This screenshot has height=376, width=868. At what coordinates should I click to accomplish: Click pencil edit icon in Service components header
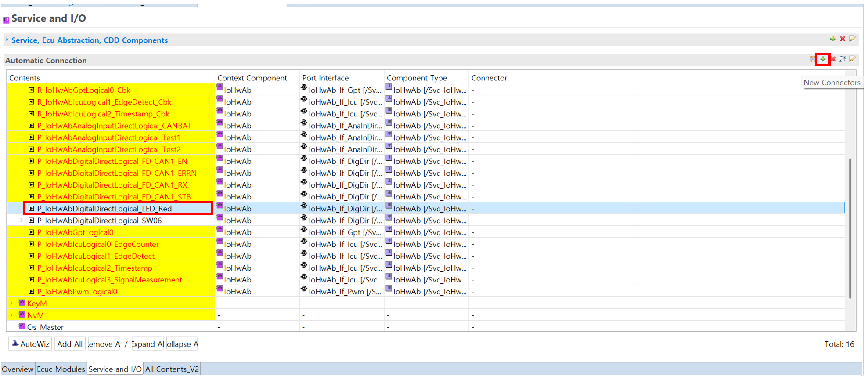tap(852, 39)
